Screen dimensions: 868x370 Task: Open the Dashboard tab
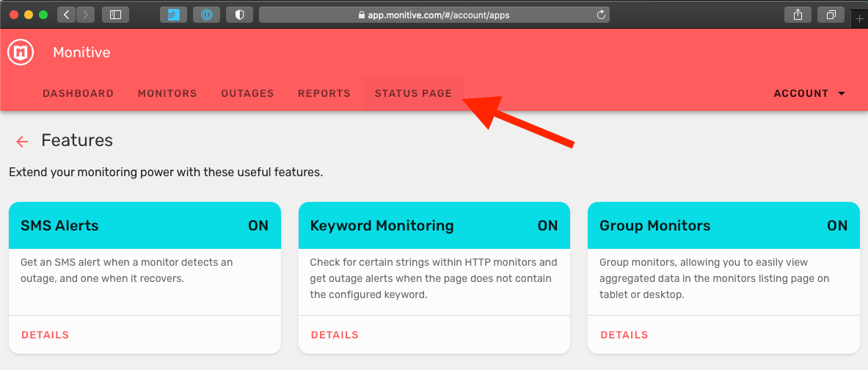[x=78, y=94]
